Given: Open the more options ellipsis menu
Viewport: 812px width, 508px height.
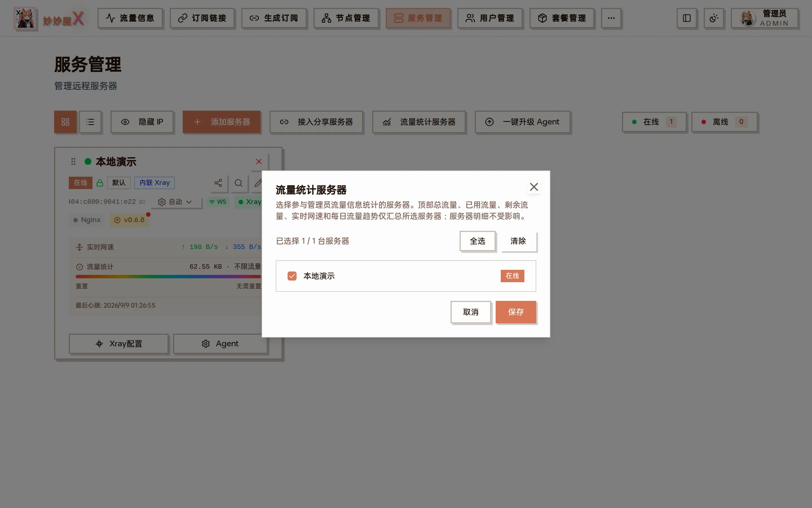Looking at the screenshot, I should pyautogui.click(x=611, y=18).
